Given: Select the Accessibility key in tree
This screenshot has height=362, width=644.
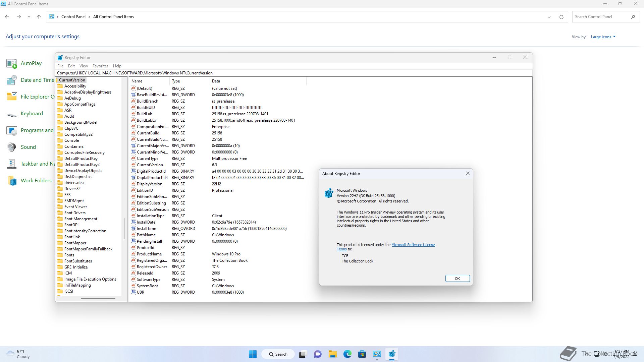Looking at the screenshot, I should pos(75,86).
